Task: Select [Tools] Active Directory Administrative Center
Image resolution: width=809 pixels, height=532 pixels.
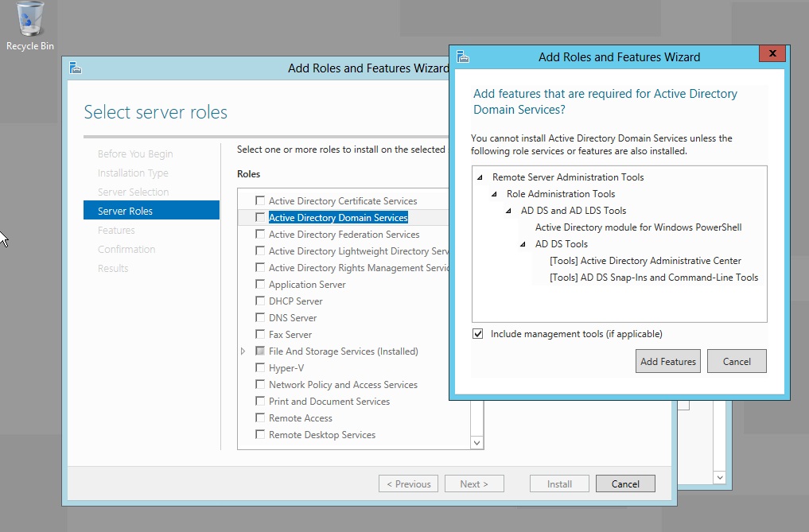Action: (645, 261)
